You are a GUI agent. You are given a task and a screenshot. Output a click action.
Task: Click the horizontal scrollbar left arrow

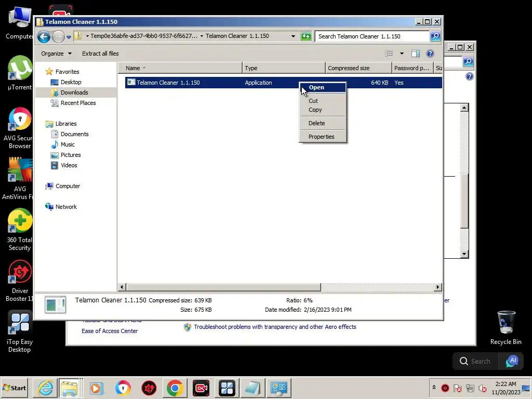click(x=122, y=287)
